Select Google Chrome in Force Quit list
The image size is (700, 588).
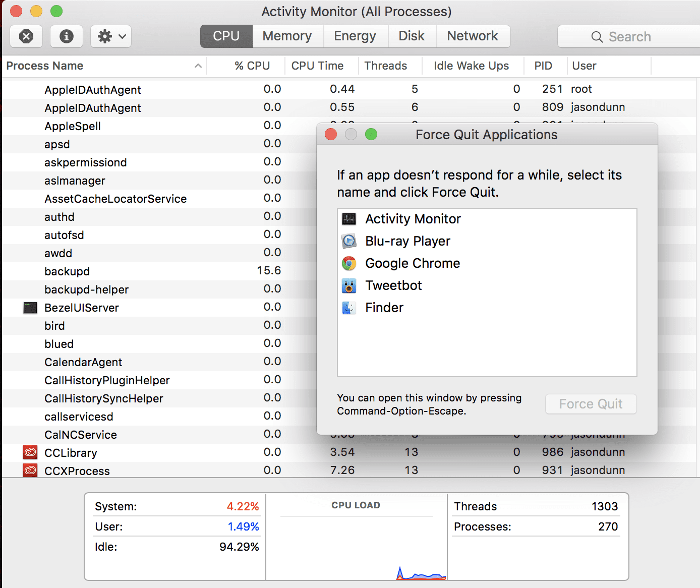(487, 263)
